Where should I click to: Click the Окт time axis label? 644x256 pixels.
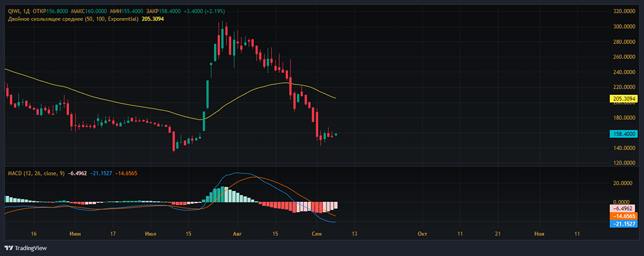(422, 234)
